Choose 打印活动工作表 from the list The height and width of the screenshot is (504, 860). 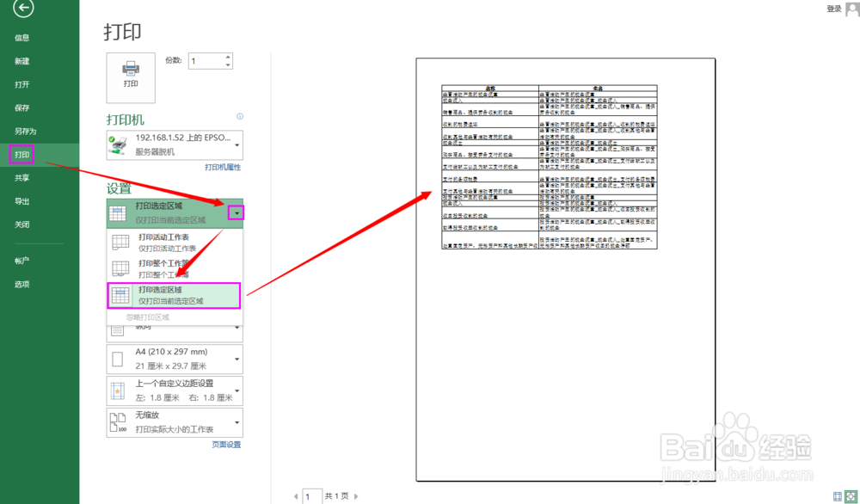[x=175, y=242]
